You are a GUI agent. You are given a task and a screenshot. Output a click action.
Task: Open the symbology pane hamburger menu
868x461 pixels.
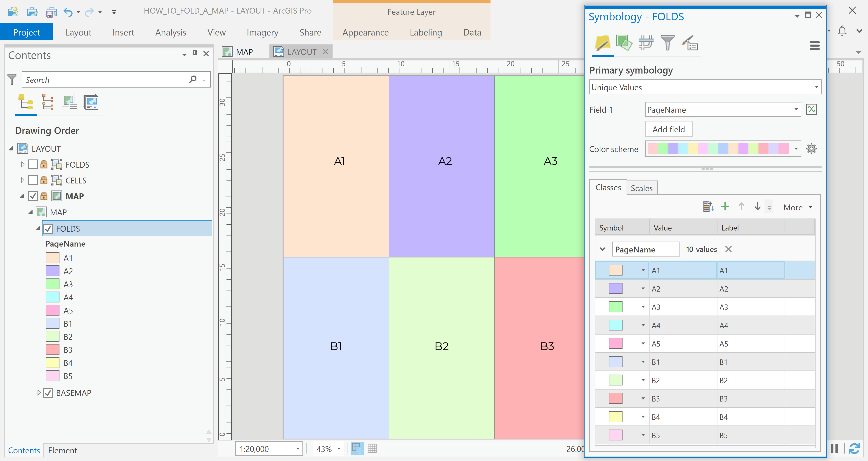[x=814, y=45]
